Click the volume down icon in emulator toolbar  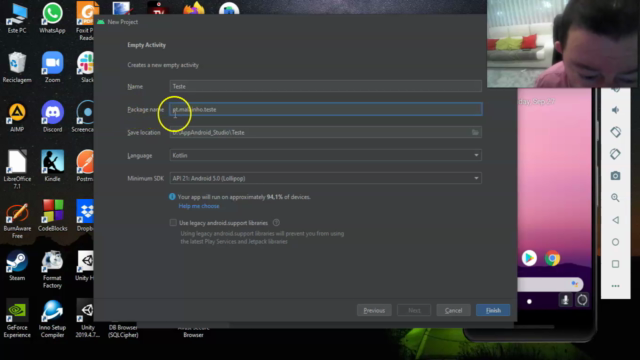click(x=616, y=110)
